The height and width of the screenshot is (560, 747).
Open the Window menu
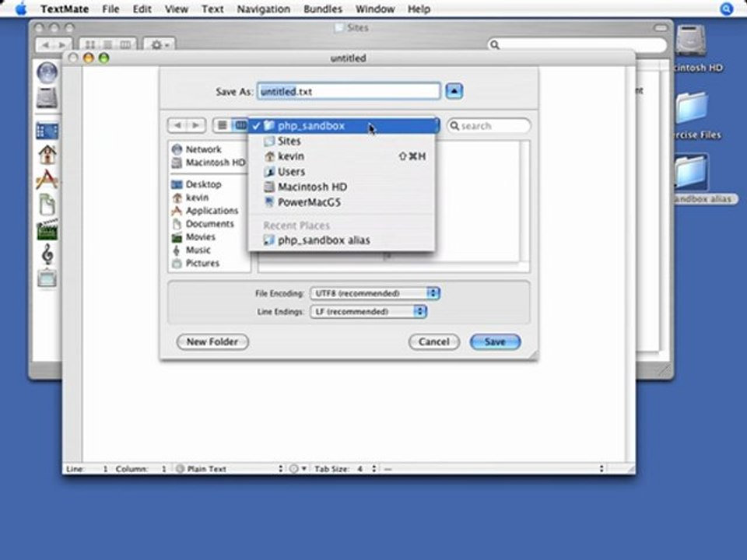point(375,9)
